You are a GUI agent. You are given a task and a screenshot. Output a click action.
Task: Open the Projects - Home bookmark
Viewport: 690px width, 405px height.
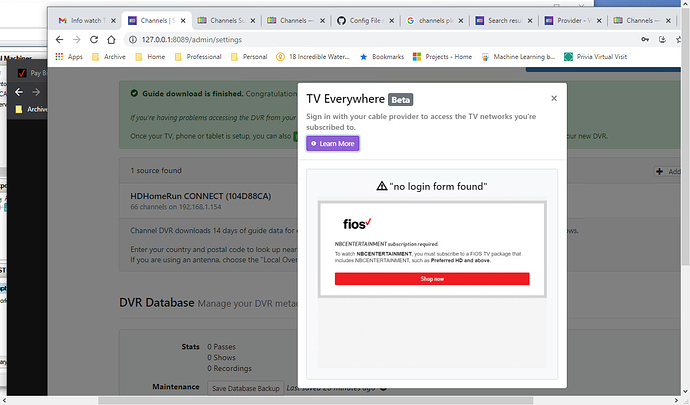pyautogui.click(x=442, y=57)
